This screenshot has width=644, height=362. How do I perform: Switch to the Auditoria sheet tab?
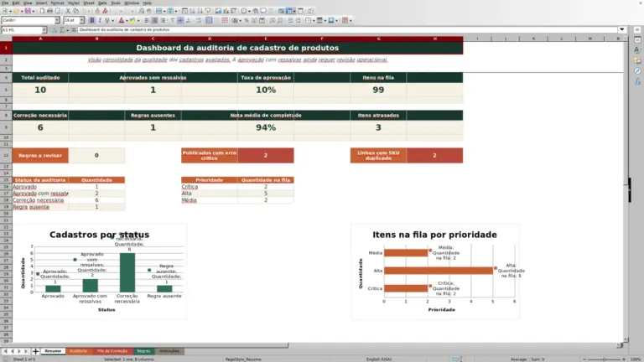tap(78, 351)
